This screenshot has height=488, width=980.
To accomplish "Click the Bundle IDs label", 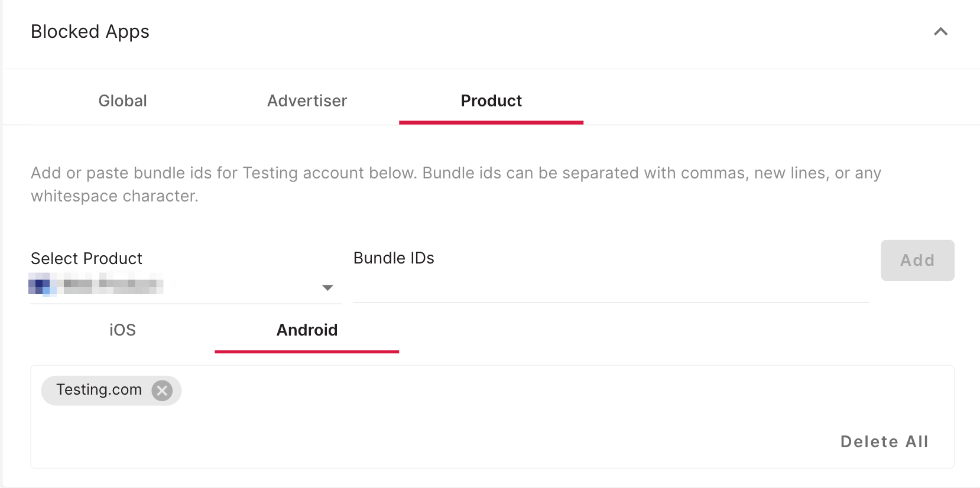I will click(x=394, y=258).
